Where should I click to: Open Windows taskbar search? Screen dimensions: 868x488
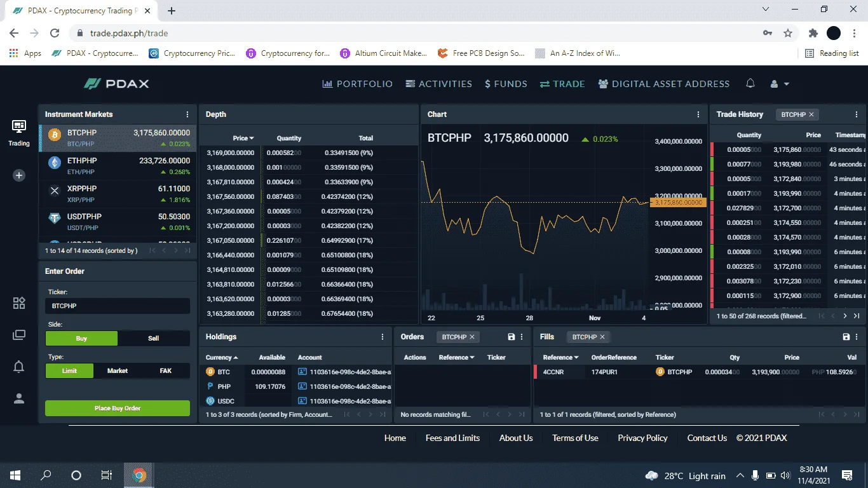pos(46,475)
